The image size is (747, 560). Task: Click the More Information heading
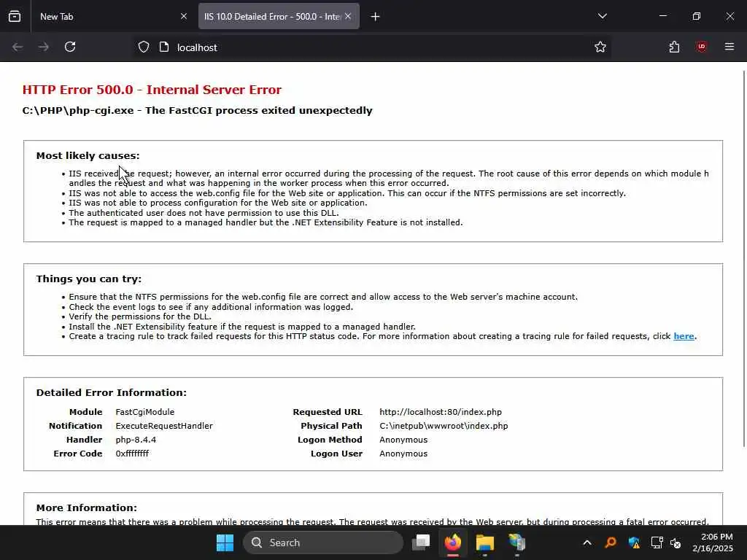86,507
